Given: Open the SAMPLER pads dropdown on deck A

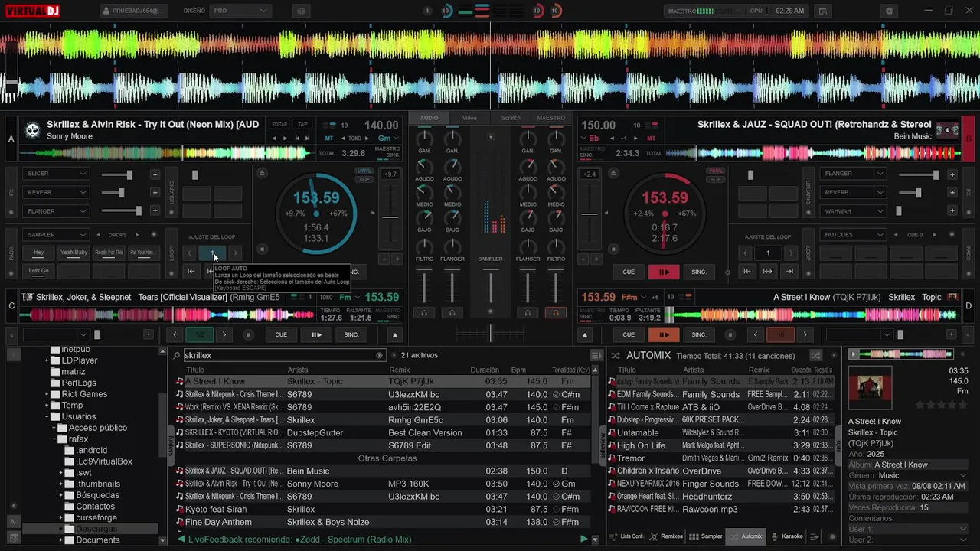Looking at the screenshot, I should [56, 235].
